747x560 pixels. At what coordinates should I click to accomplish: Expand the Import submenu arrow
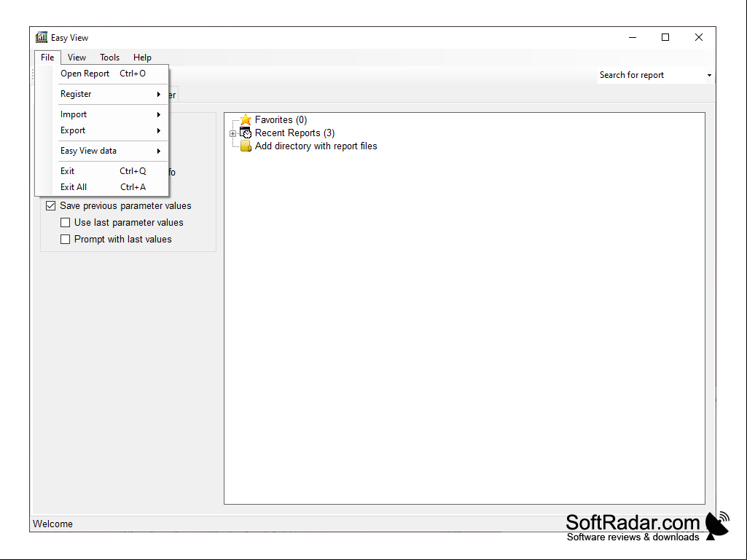point(159,115)
